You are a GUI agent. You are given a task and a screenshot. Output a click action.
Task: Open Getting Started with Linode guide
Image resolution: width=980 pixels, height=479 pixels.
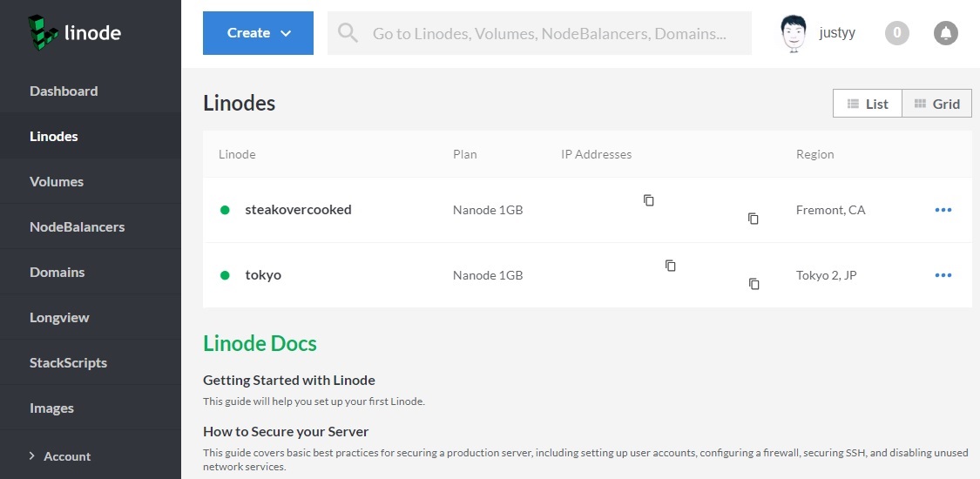pos(288,381)
